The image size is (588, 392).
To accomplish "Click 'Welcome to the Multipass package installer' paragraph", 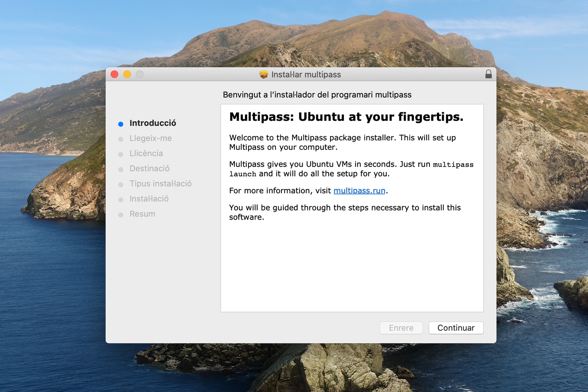I will (x=343, y=142).
